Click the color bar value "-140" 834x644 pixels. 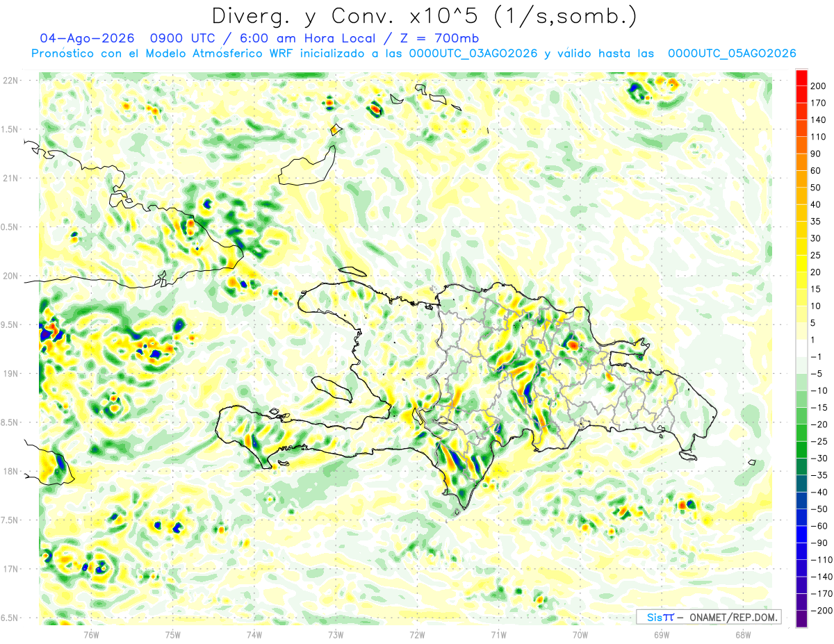[x=821, y=577]
